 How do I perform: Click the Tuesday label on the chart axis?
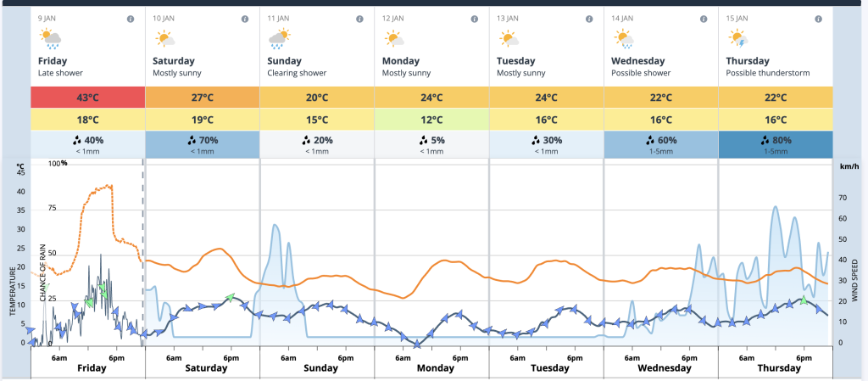(x=549, y=368)
